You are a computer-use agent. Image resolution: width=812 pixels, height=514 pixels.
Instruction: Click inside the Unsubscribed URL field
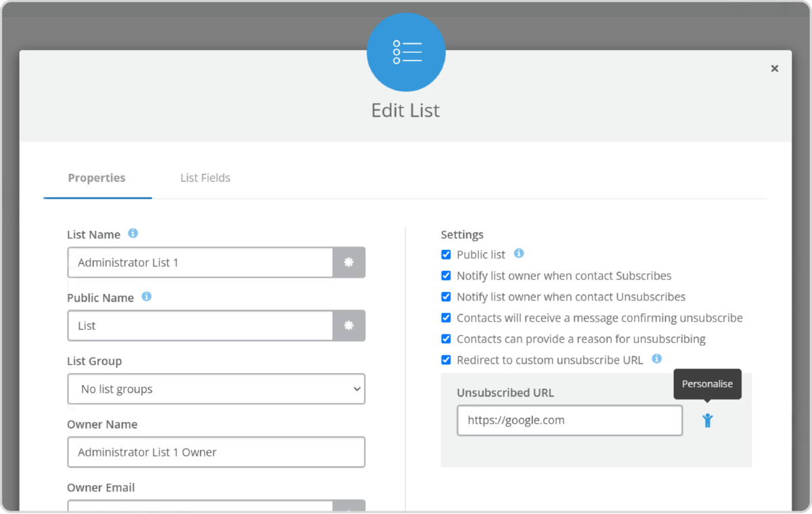pyautogui.click(x=569, y=420)
